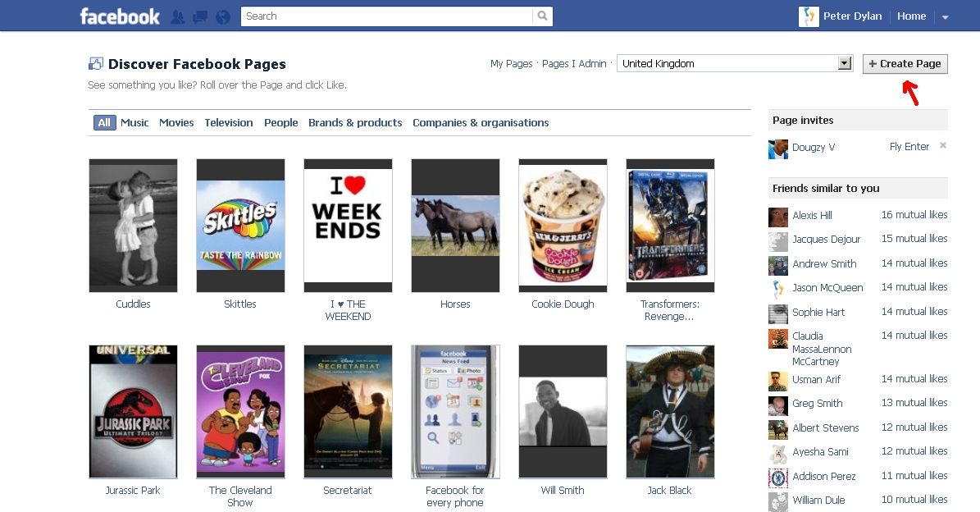The height and width of the screenshot is (512, 980).
Task: Open the friend requests icon
Action: [x=177, y=16]
